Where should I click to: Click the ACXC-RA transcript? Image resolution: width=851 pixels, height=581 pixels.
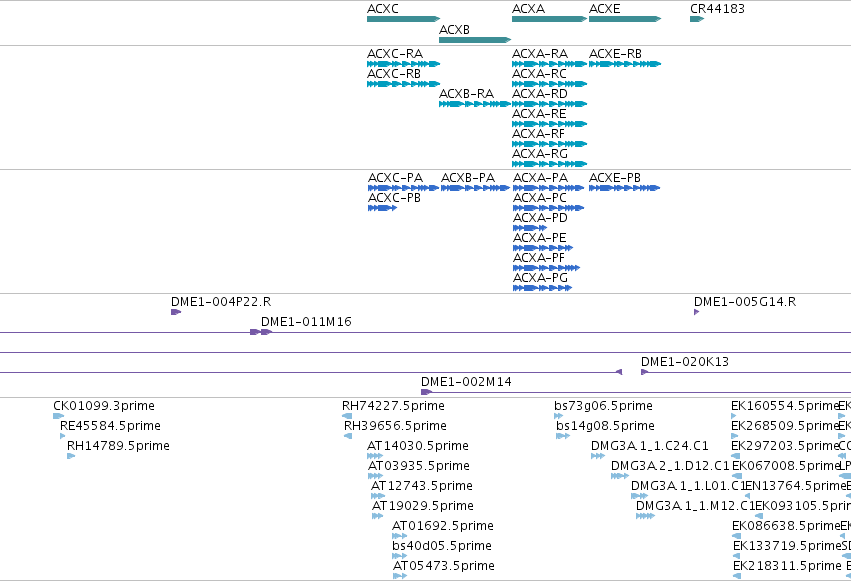tap(403, 64)
